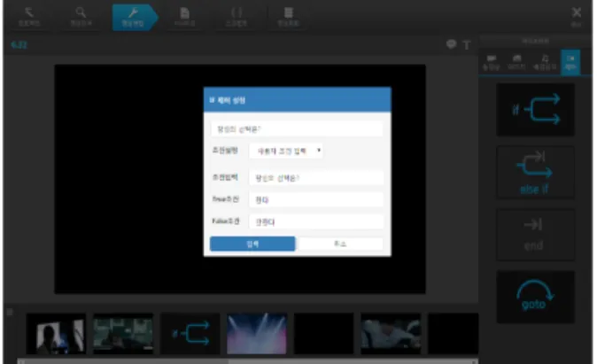Click the white cancel button in dialog
Viewport: 597px width, 364px height.
tap(340, 244)
